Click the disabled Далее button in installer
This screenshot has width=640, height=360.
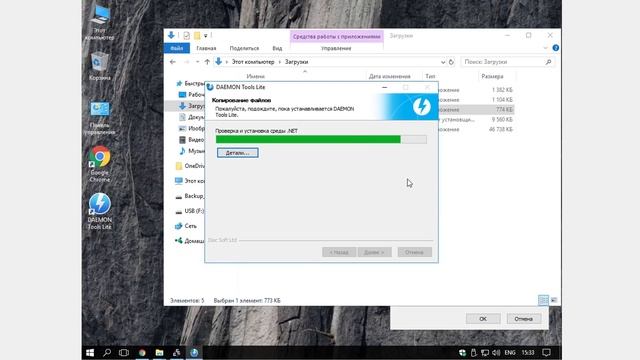(374, 252)
